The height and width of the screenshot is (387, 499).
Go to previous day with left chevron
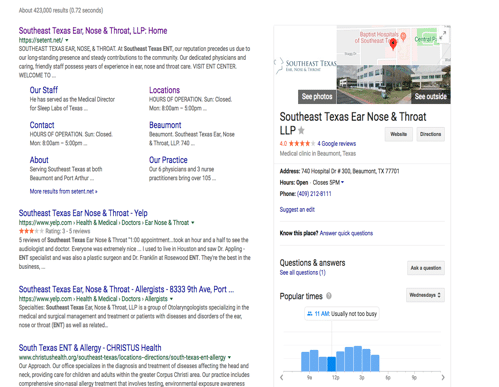click(282, 378)
